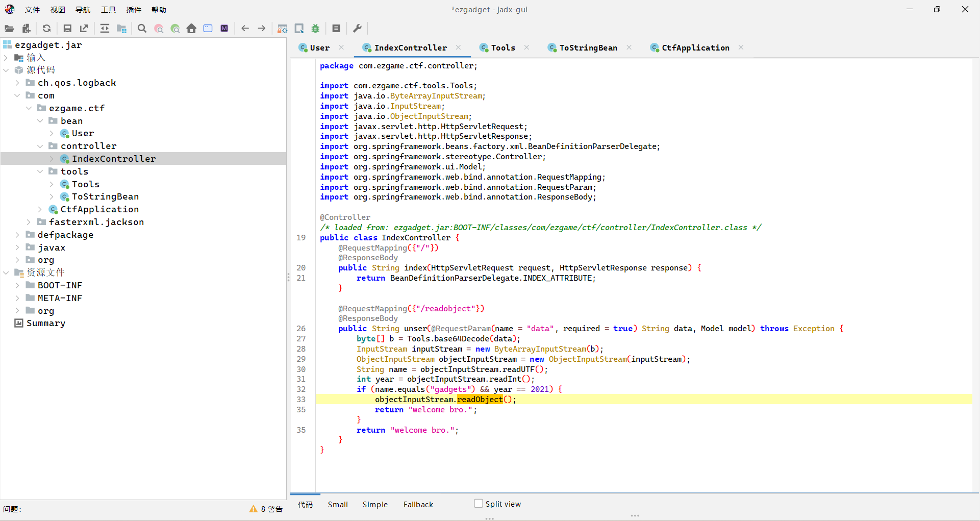980x521 pixels.
Task: Click the 8 警告 status text
Action: [x=271, y=509]
